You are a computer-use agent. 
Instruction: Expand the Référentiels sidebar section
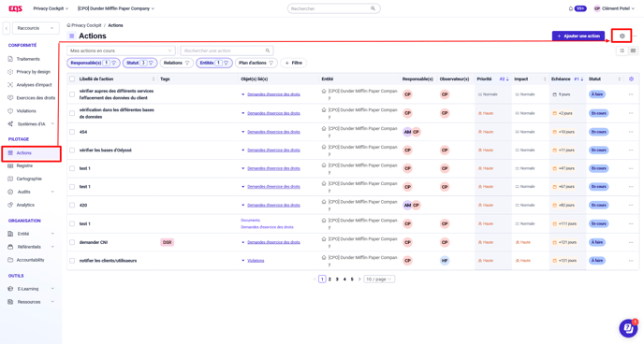[52, 247]
